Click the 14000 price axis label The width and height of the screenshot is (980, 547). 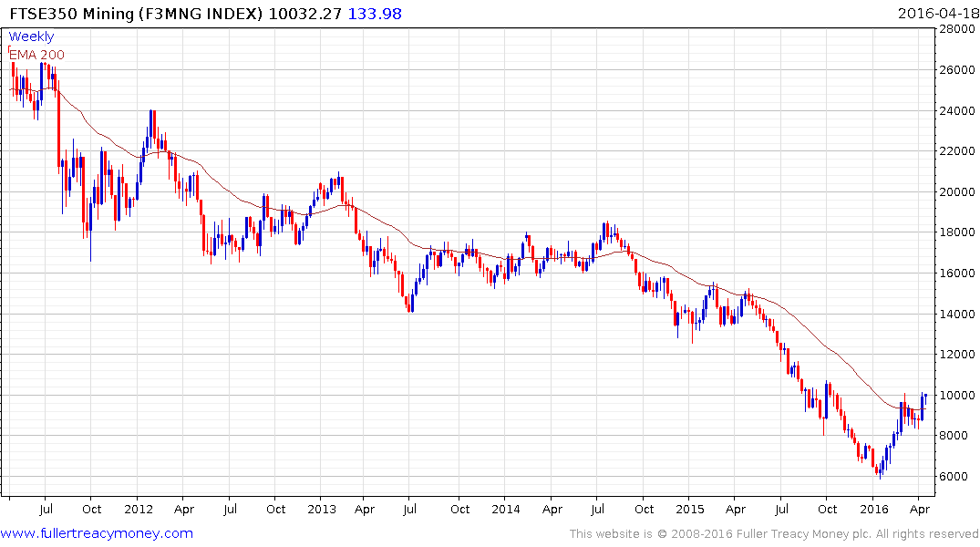957,314
